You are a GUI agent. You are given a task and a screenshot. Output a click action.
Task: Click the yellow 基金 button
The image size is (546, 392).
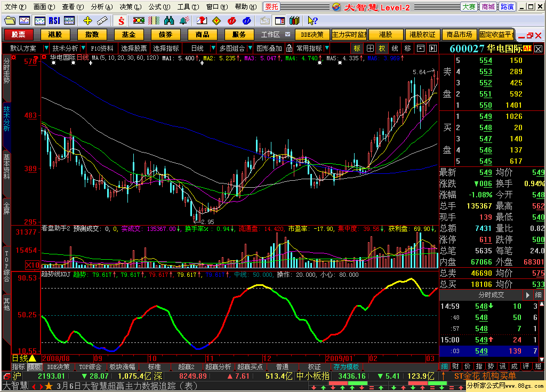pos(129,34)
